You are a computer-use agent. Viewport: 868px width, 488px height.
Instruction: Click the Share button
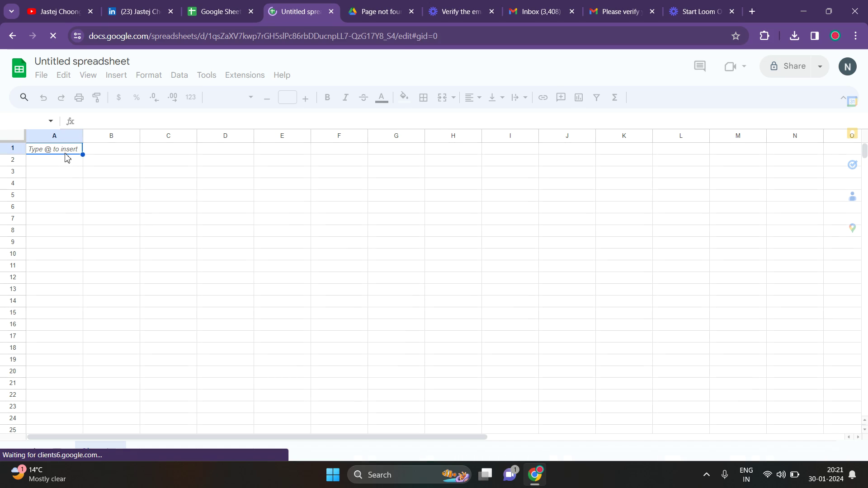(x=788, y=66)
